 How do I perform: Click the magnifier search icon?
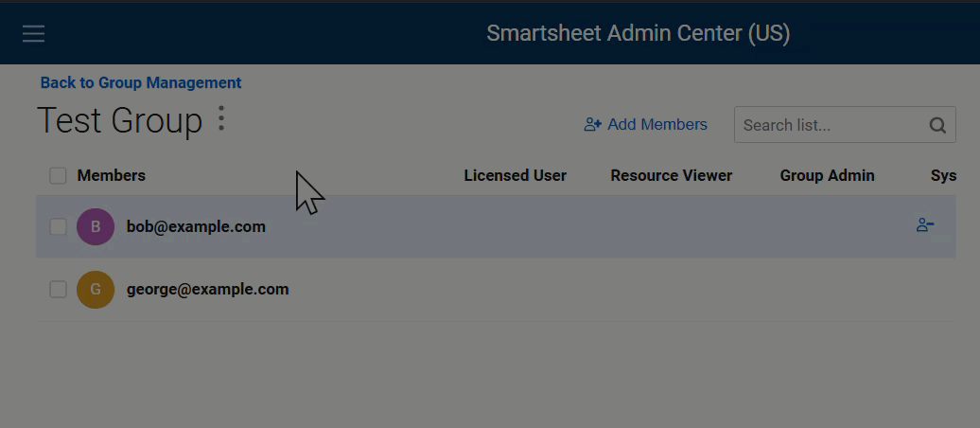(937, 125)
